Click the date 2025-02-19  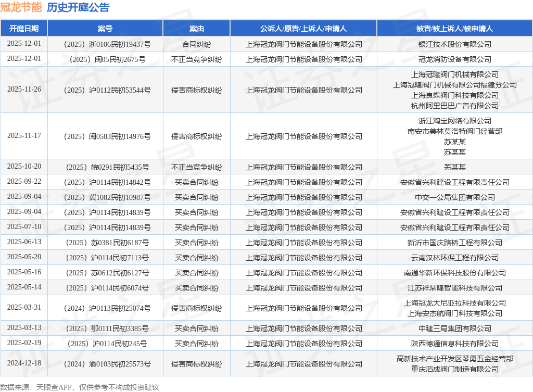(x=24, y=343)
